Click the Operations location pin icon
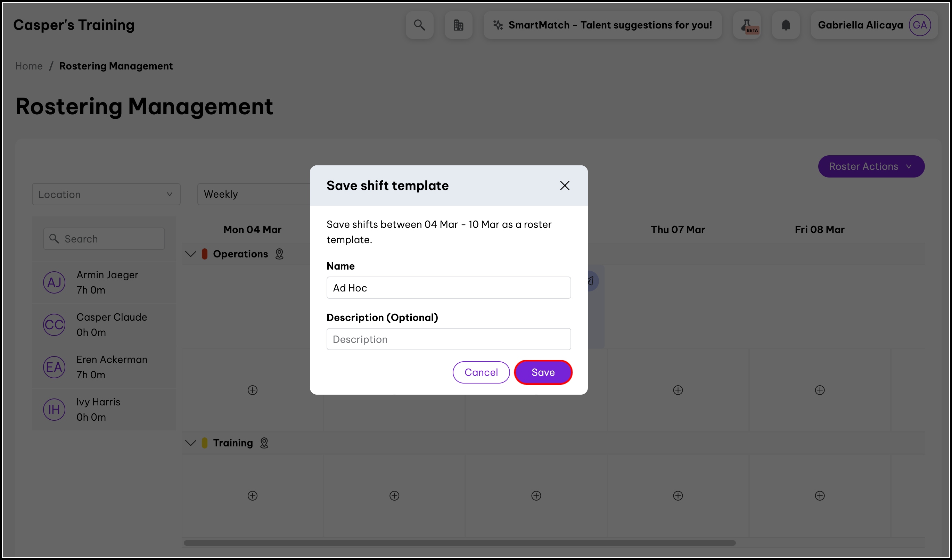This screenshot has height=560, width=952. (279, 254)
